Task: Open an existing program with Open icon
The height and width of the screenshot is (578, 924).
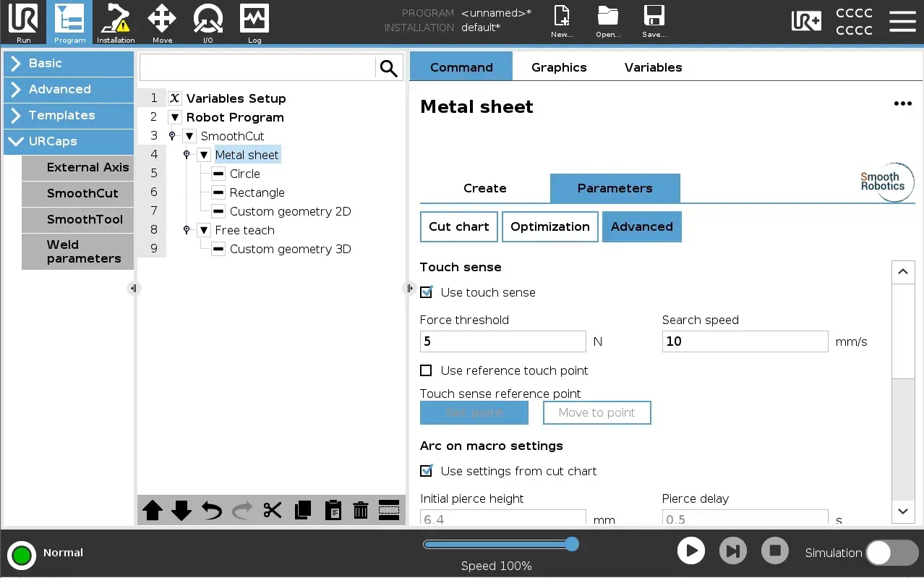Action: pyautogui.click(x=608, y=22)
